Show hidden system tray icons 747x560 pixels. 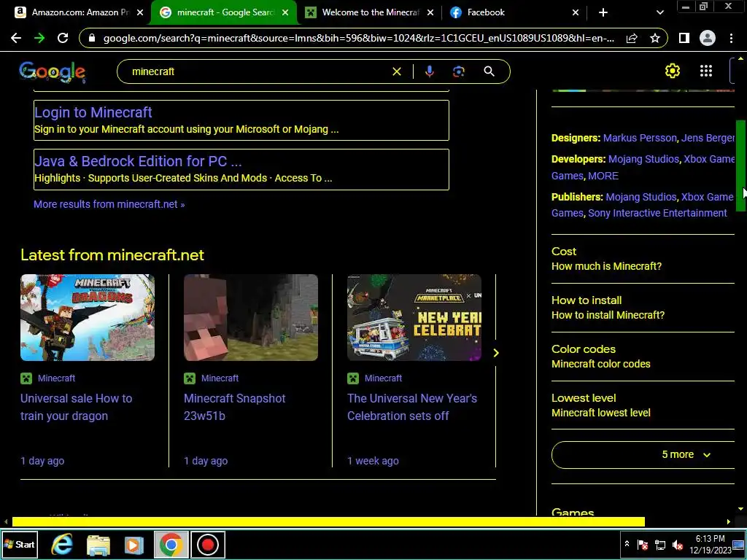(x=627, y=544)
